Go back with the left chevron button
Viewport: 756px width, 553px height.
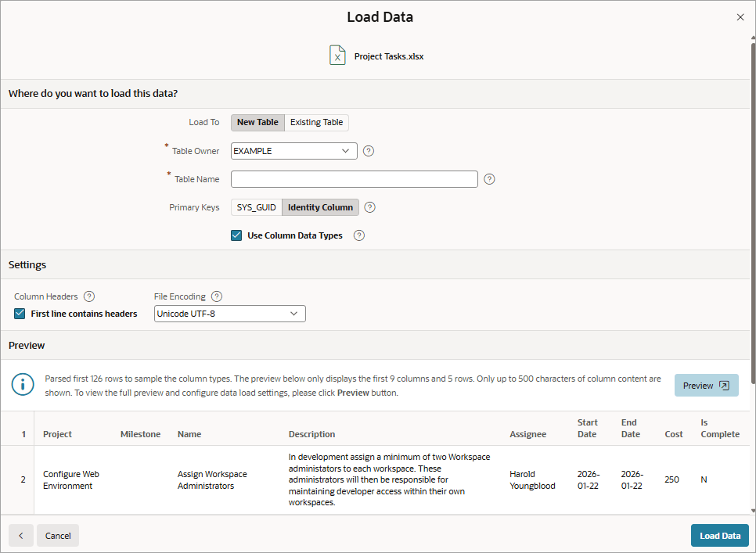[x=20, y=536]
